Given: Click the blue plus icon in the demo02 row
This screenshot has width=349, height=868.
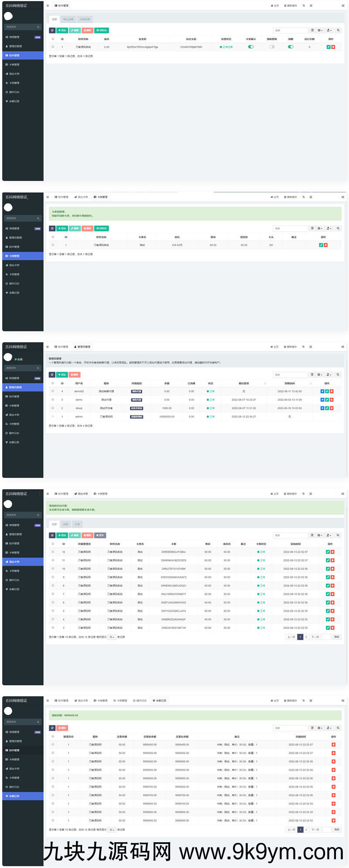Looking at the screenshot, I should [322, 391].
